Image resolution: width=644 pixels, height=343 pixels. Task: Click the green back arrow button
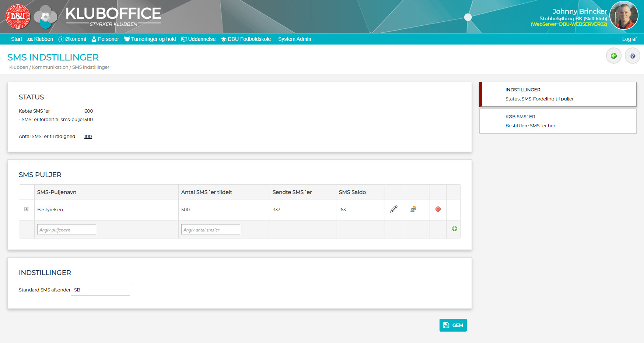(614, 56)
